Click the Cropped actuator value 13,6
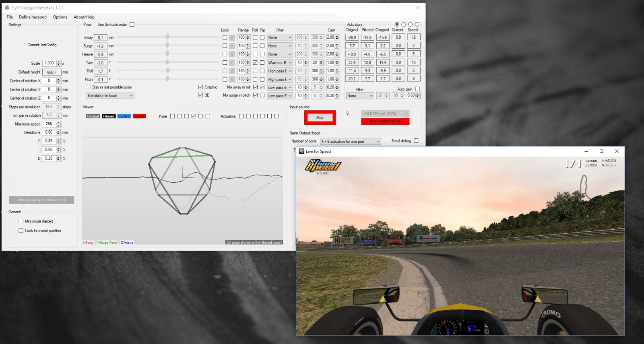 tap(383, 62)
